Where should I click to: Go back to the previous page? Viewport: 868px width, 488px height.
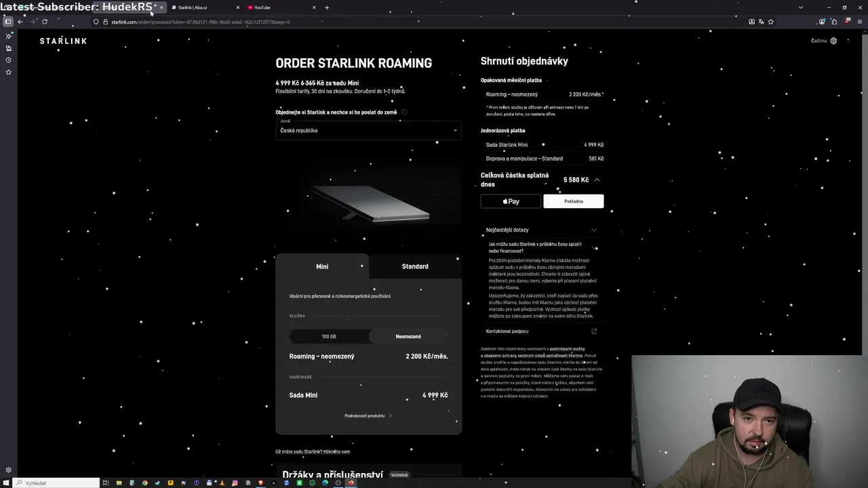point(20,22)
